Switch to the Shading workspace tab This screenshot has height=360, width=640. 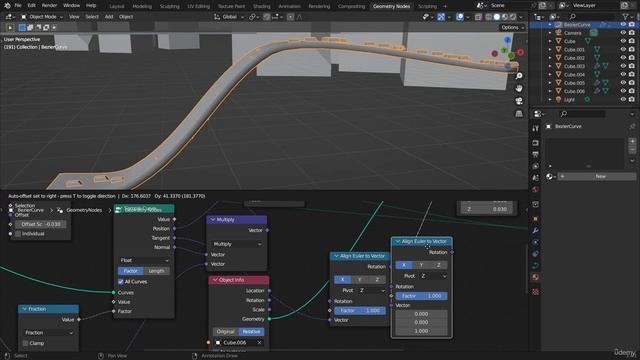point(262,7)
